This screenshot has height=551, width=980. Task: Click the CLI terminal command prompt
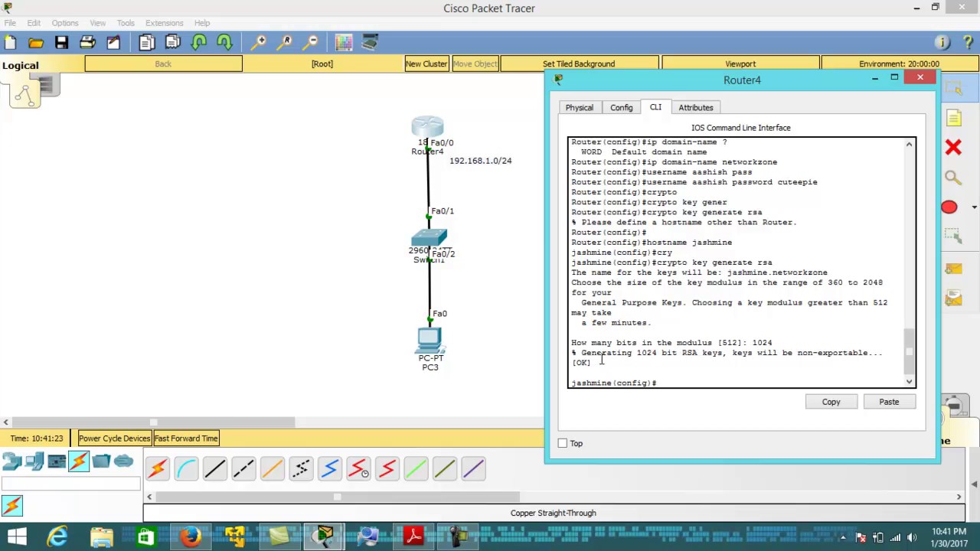click(x=614, y=383)
